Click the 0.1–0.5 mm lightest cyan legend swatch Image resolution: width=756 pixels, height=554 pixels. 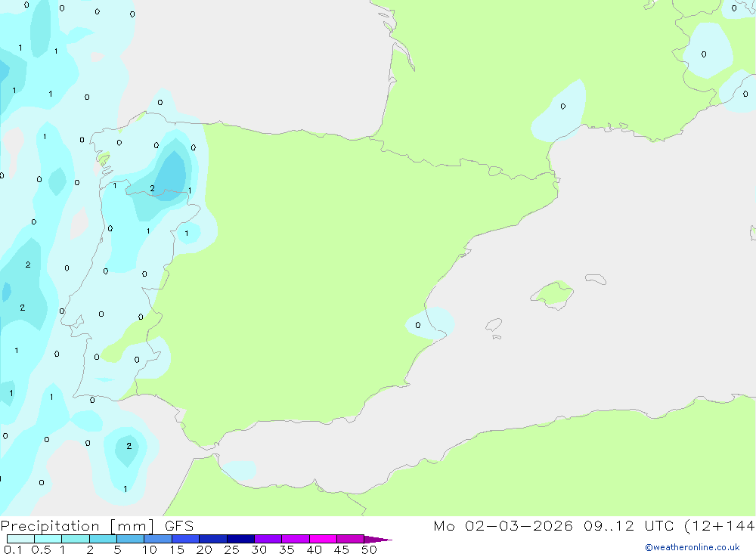pos(20,539)
